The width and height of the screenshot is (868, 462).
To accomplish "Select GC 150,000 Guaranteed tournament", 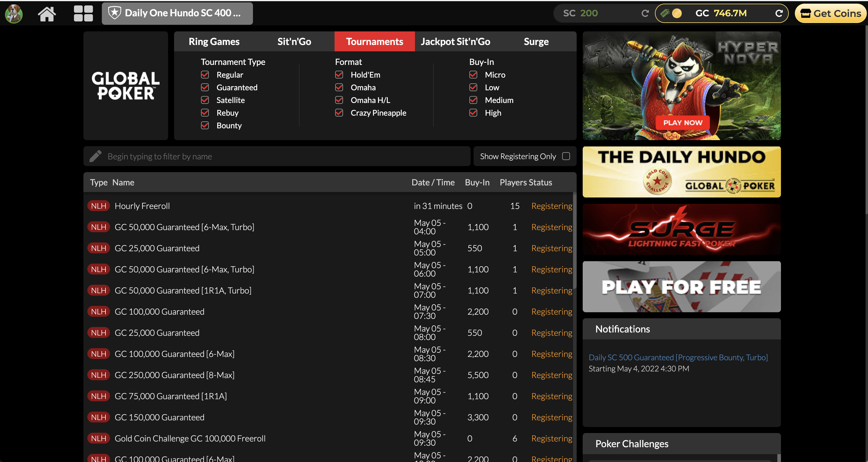I will pyautogui.click(x=329, y=417).
